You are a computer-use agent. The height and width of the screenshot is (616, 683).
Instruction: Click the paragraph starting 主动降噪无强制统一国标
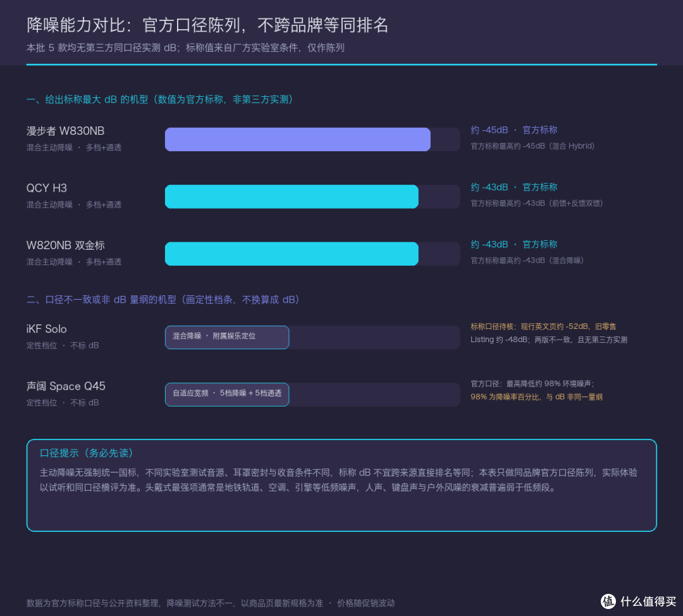(x=338, y=480)
